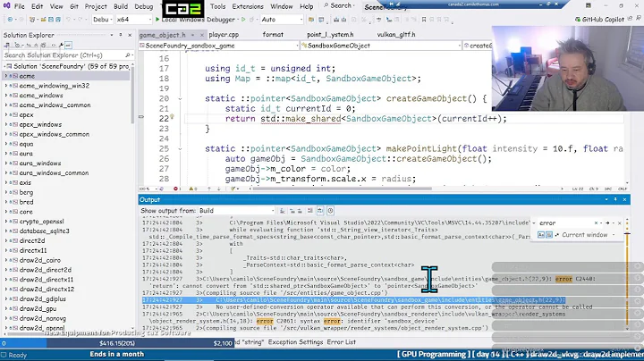Screen dimensions: 644x361
Task: Go to previous issue up arrow
Action: pyautogui.click(x=208, y=189)
